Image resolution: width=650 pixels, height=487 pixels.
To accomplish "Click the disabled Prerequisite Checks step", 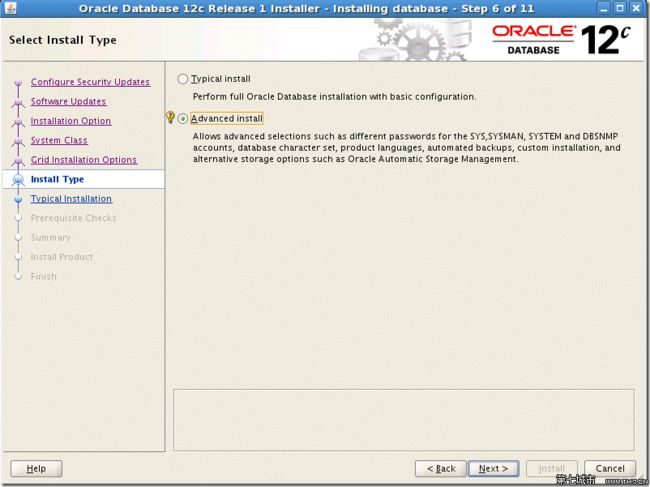I will pyautogui.click(x=73, y=218).
